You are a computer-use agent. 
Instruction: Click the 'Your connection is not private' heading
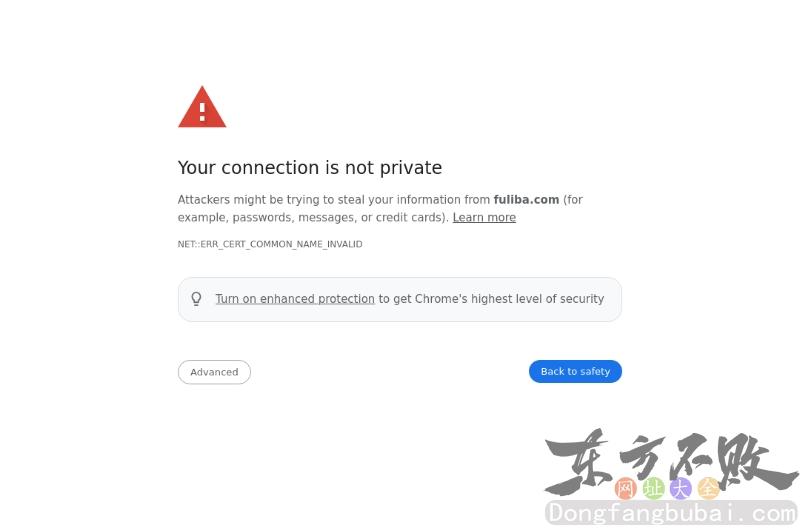pyautogui.click(x=310, y=168)
